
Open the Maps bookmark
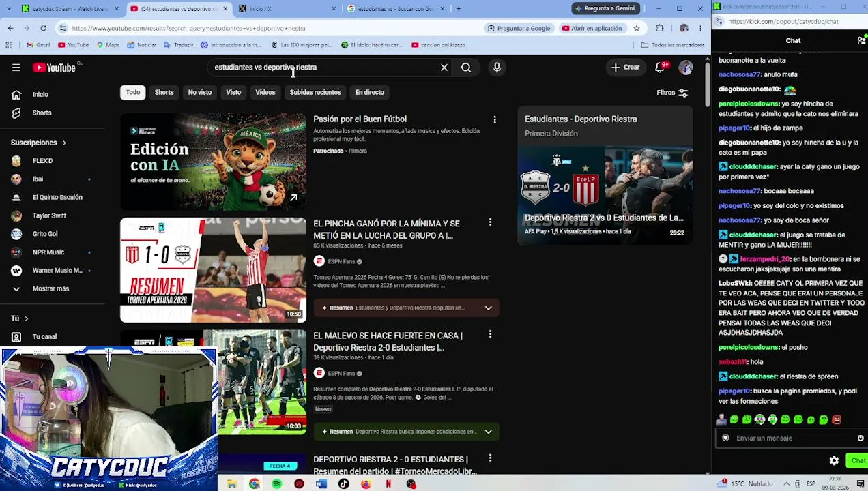(108, 45)
